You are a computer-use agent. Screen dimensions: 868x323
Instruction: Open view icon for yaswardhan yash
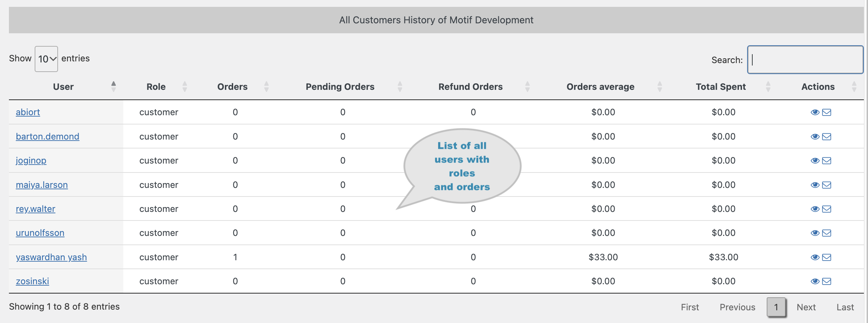[815, 258]
